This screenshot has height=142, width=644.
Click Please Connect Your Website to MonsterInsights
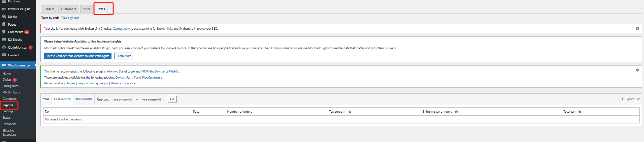tap(78, 56)
